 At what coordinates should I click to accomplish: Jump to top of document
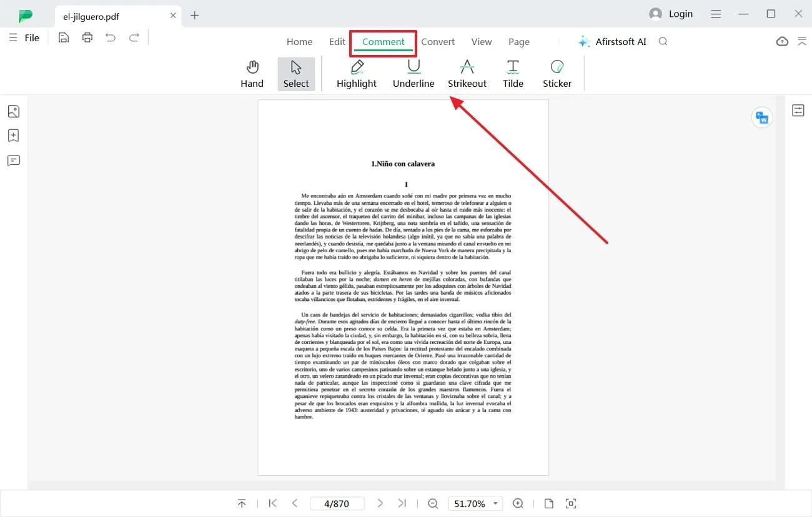coord(242,503)
